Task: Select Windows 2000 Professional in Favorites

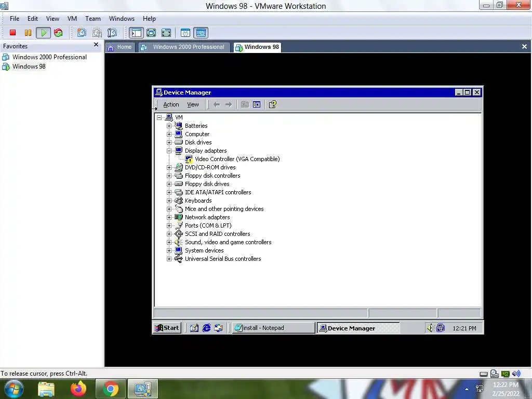Action: (x=49, y=57)
